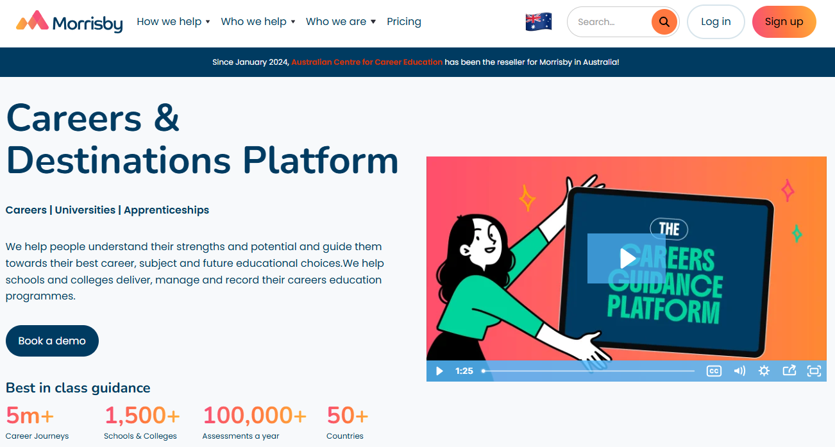
Task: Expand the Who we are menu
Action: coord(341,22)
